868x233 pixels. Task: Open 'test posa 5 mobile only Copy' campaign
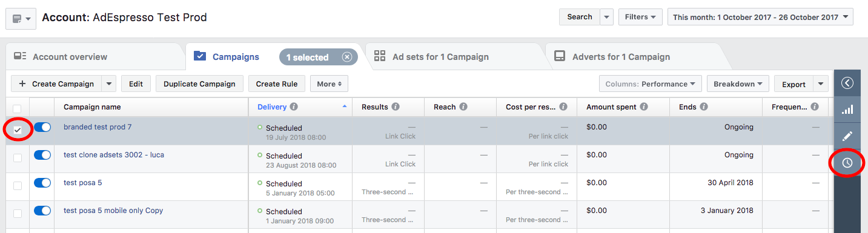pos(113,211)
